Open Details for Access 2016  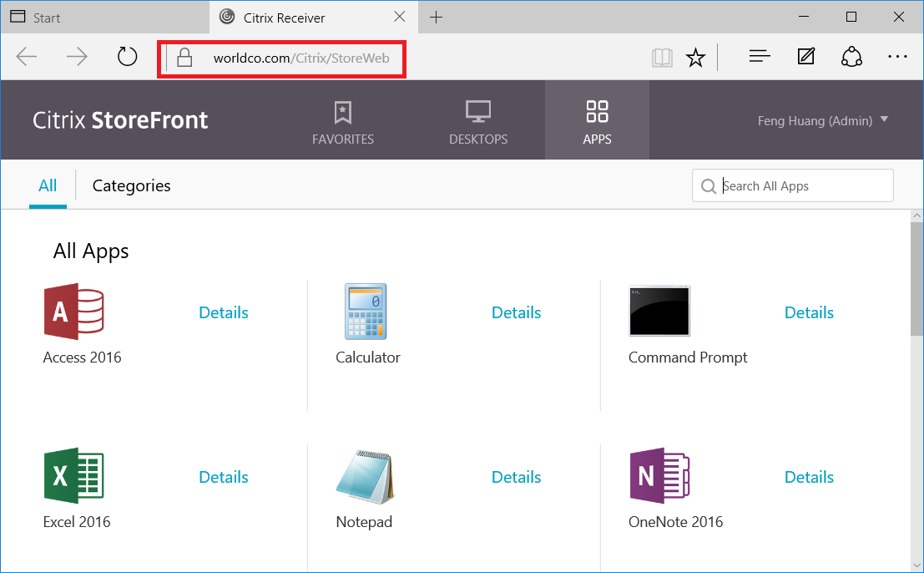pos(224,312)
